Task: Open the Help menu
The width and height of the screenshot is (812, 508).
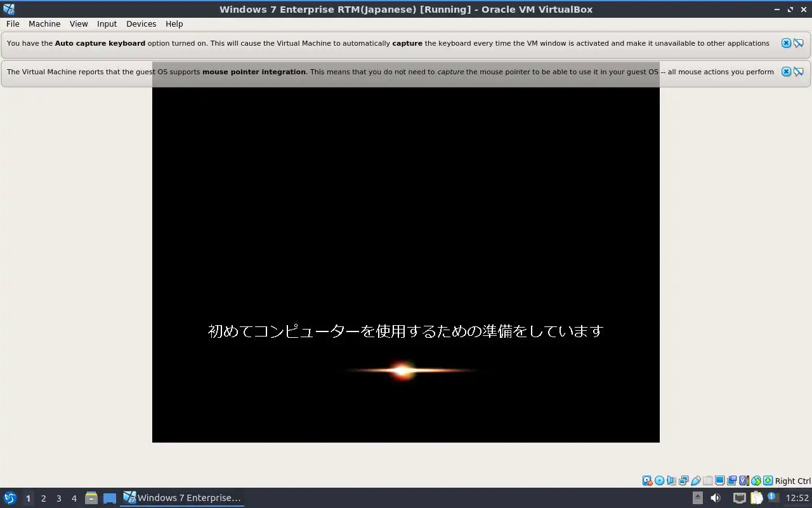Action: pyautogui.click(x=174, y=23)
